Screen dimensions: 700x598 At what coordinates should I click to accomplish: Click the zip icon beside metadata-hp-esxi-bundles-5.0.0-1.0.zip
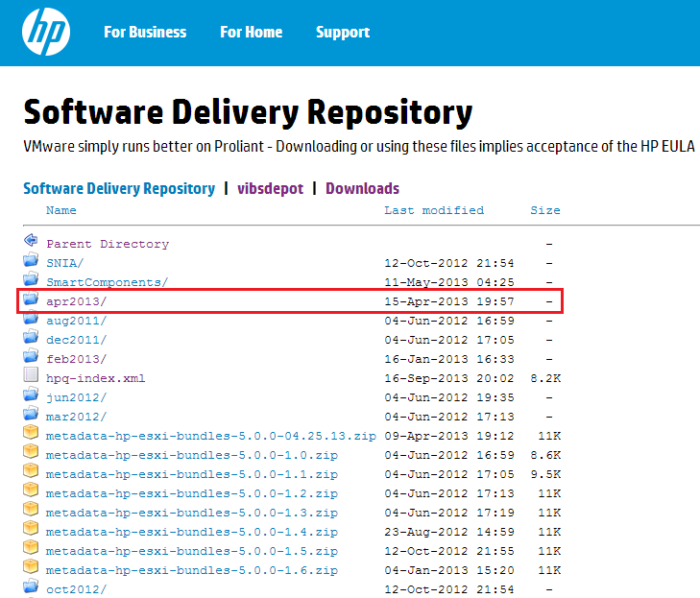click(x=31, y=454)
